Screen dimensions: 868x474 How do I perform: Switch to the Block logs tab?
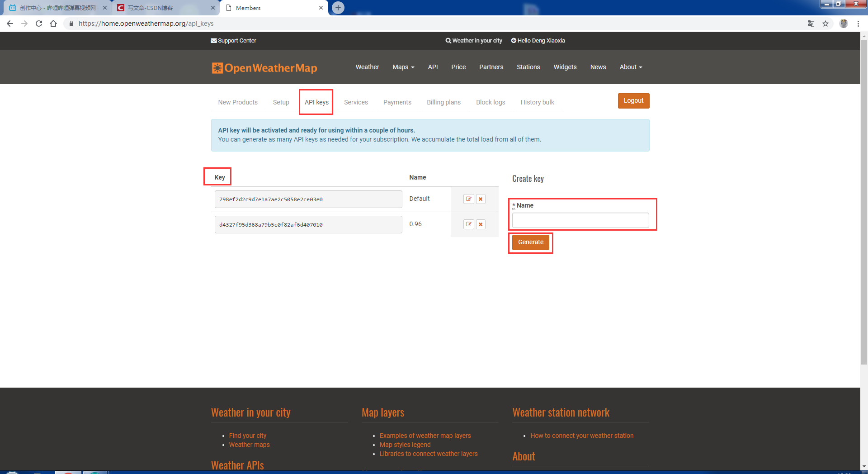click(491, 102)
